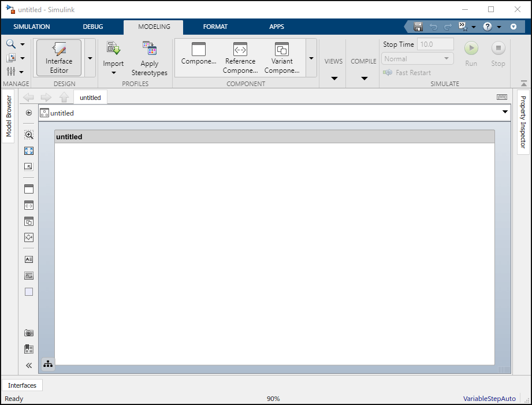Screen dimensions: 532x405
Task: Add a Reference Component
Action: [240, 57]
